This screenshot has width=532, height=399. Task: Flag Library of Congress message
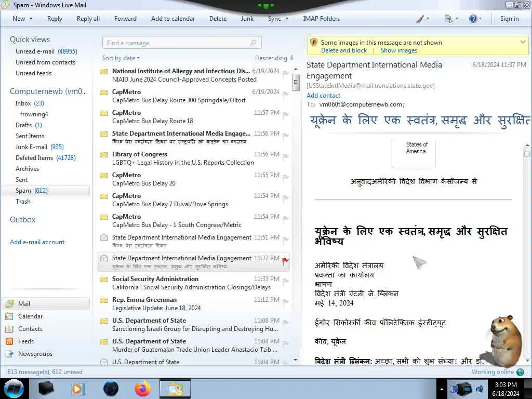point(285,156)
